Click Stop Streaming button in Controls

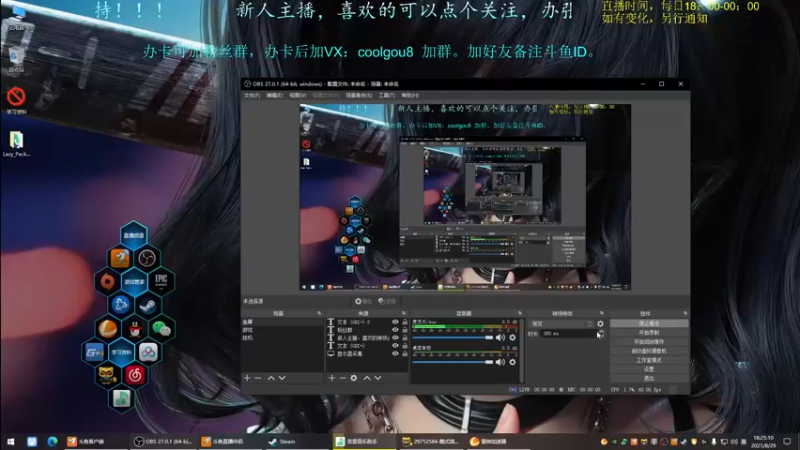[649, 323]
